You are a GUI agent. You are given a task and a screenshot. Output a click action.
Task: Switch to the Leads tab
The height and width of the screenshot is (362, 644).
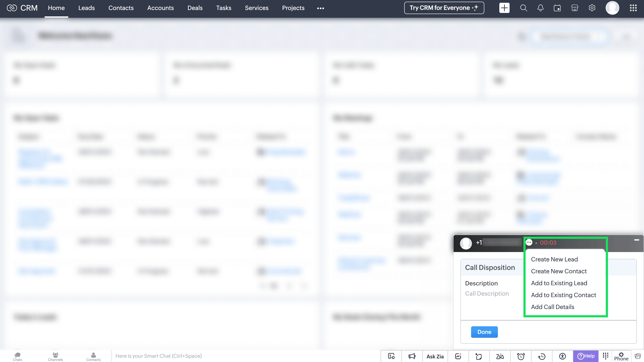pos(86,8)
